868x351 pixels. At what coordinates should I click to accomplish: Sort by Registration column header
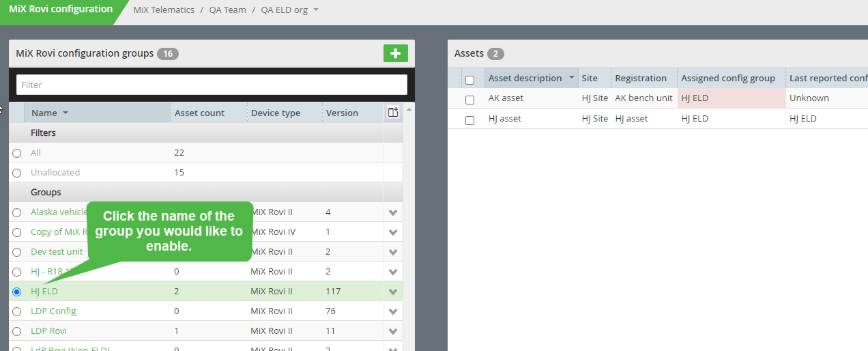pos(641,78)
